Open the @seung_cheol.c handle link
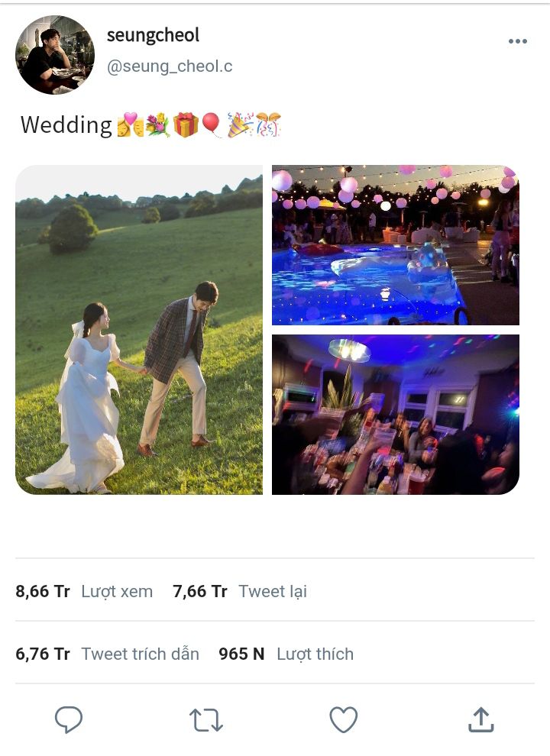Viewport: 550px width, 756px height. (x=170, y=66)
